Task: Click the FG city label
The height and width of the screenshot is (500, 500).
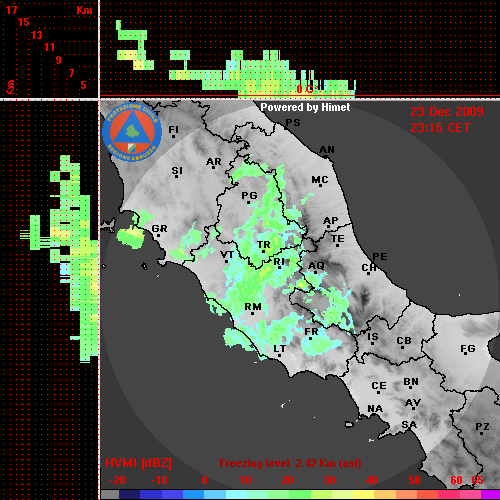Action: [x=468, y=349]
